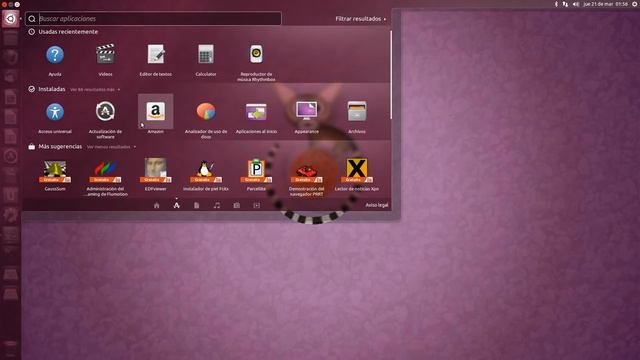
Task: Open Acceso universal settings
Action: (x=55, y=112)
